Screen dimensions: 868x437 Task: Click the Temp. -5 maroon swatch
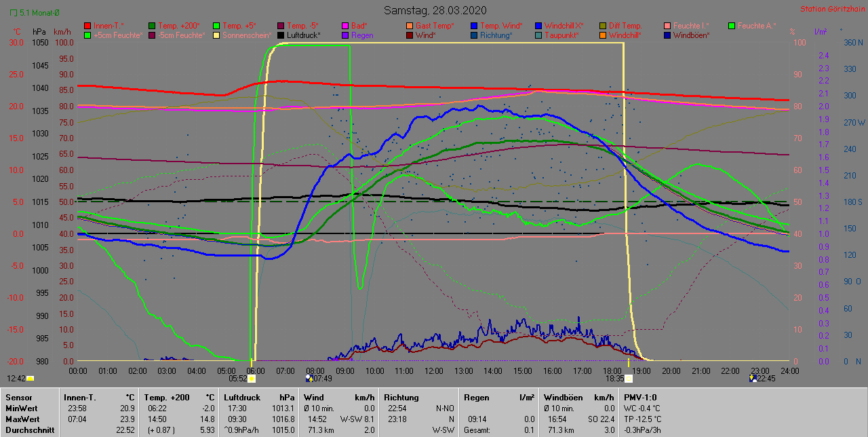pyautogui.click(x=281, y=26)
